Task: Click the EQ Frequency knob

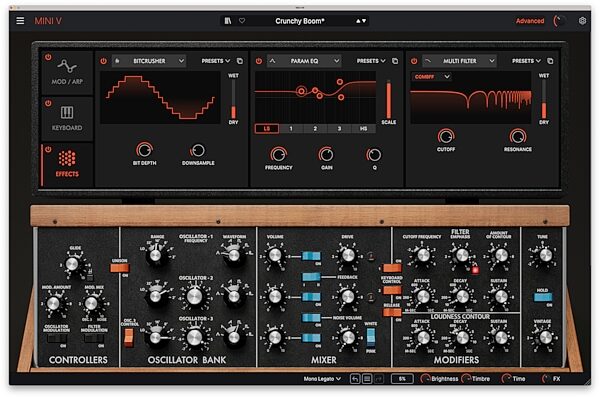Action: click(278, 154)
